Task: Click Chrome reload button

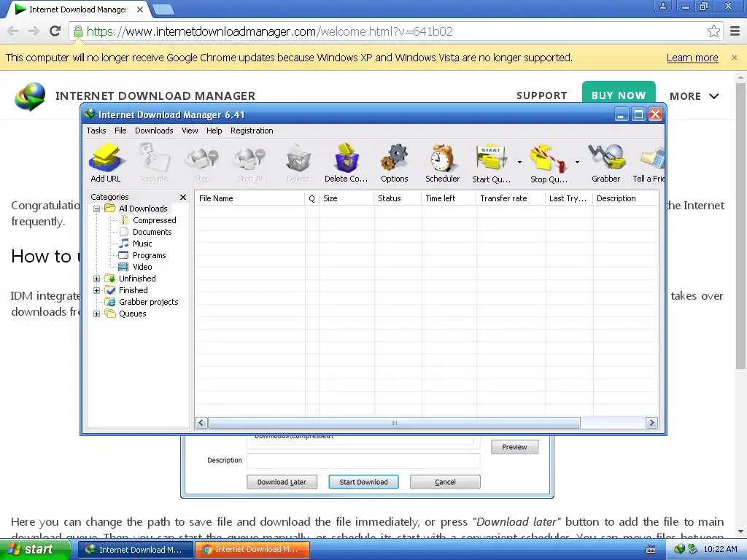Action: pyautogui.click(x=55, y=31)
